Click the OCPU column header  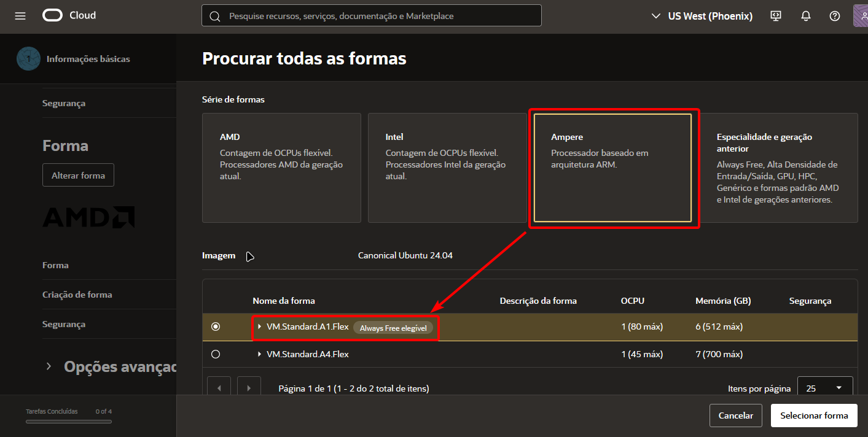tap(633, 301)
